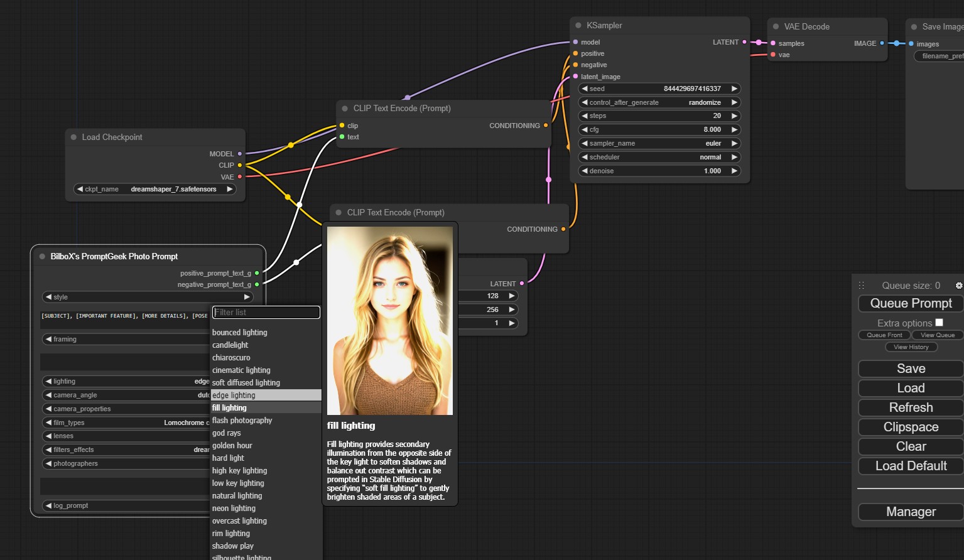Click the Queue Prompt button
Image resolution: width=964 pixels, height=560 pixels.
(911, 303)
